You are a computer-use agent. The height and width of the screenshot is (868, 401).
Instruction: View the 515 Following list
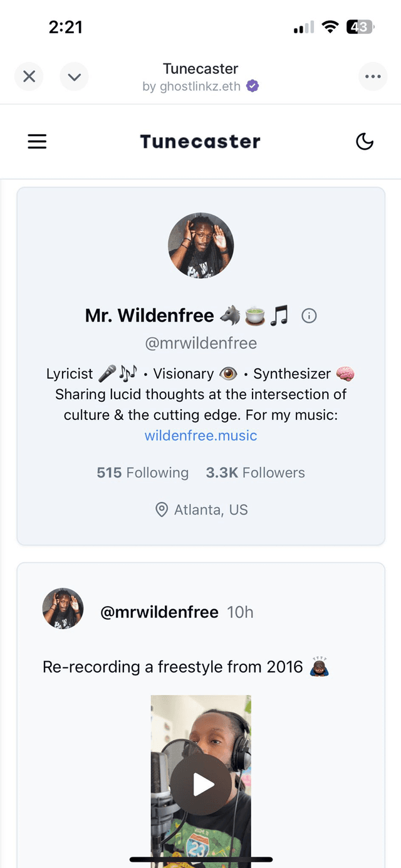click(x=142, y=473)
